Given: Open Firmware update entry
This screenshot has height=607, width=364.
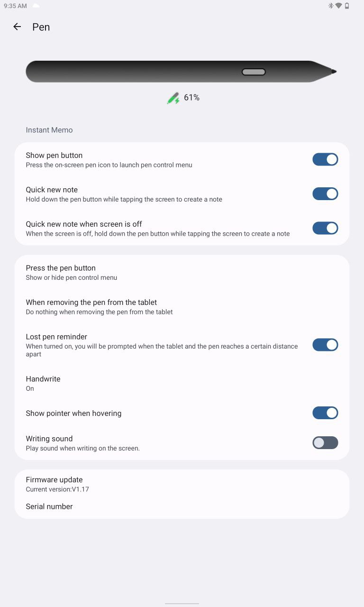Looking at the screenshot, I should click(x=182, y=484).
